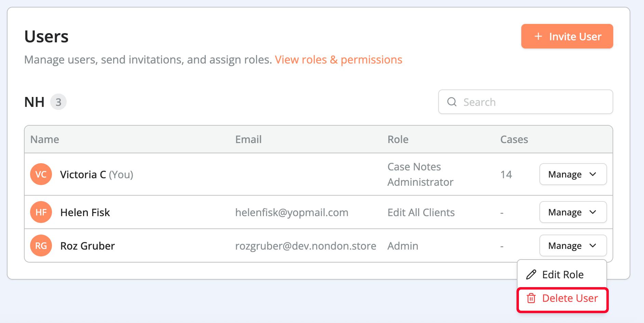Open Manage dropdown for Victoria C
Viewport: 644px width, 323px height.
573,174
